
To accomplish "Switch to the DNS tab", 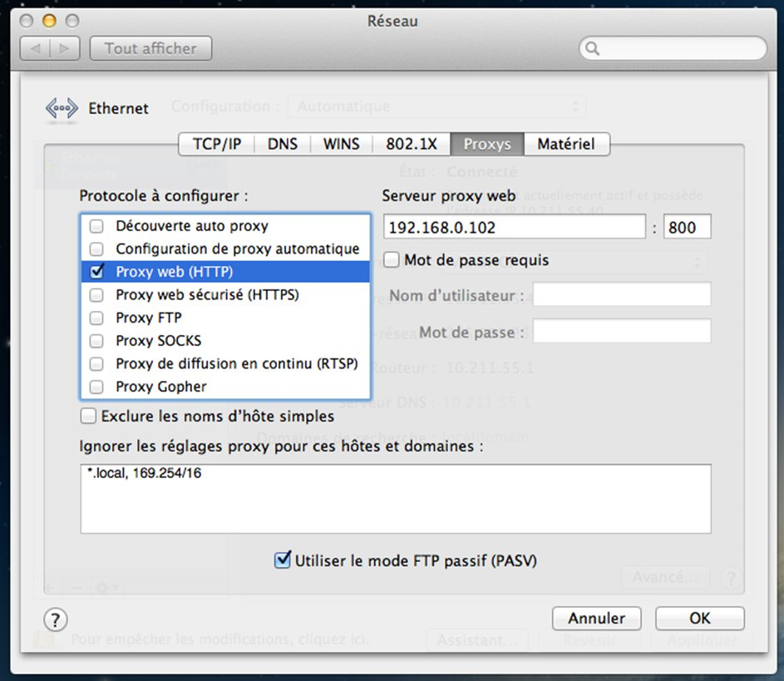I will pos(283,144).
